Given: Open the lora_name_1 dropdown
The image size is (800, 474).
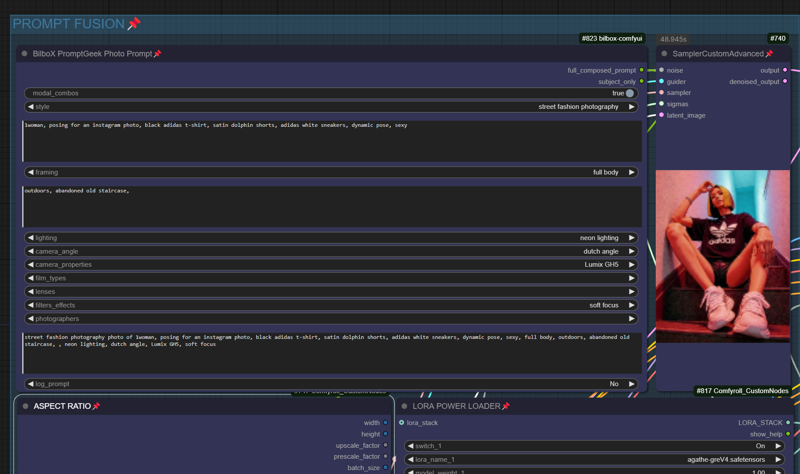Looking at the screenshot, I should tap(594, 460).
